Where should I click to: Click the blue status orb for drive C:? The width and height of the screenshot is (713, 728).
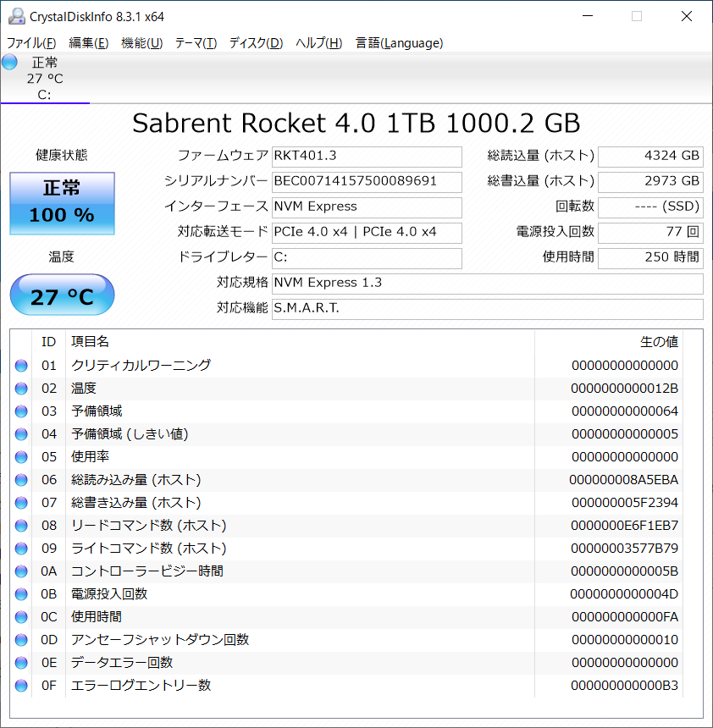pos(9,62)
